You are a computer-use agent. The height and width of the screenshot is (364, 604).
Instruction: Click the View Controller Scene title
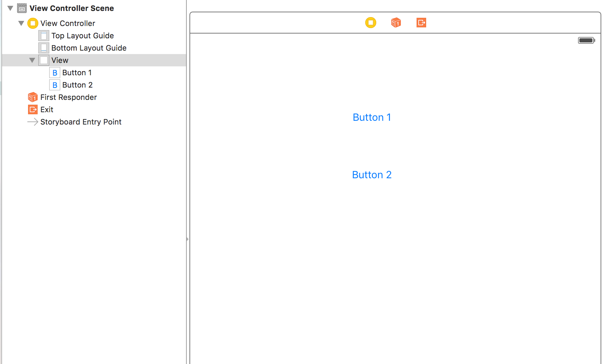coord(71,8)
